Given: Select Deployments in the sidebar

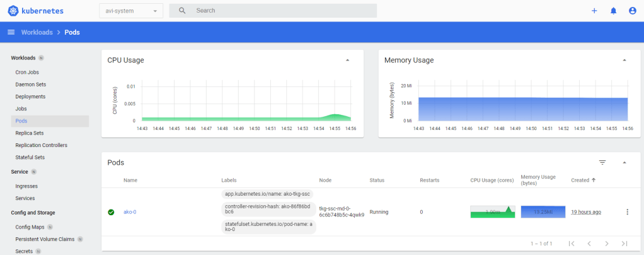Looking at the screenshot, I should [x=30, y=97].
